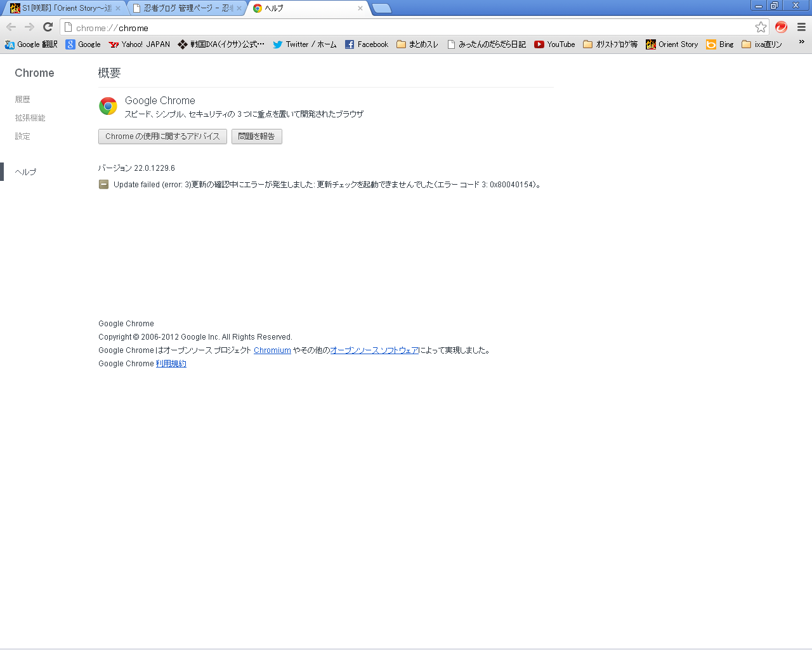Open the YouTube bookmark
The width and height of the screenshot is (812, 650).
(x=554, y=44)
